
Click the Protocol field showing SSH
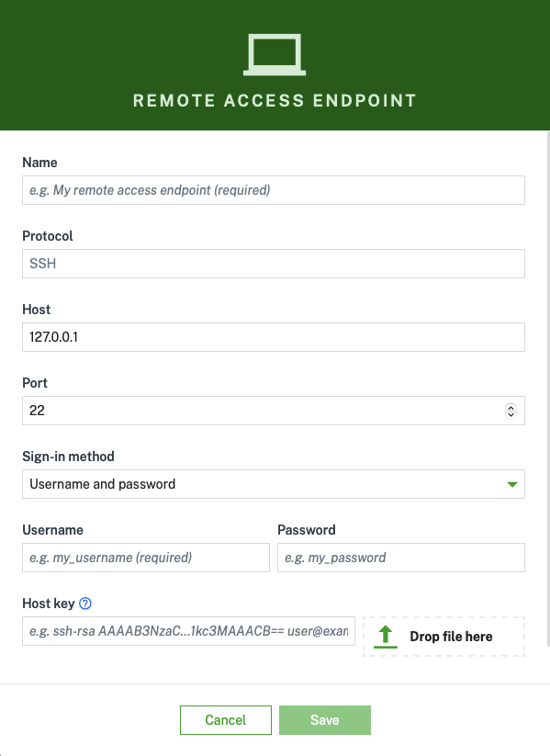click(273, 264)
